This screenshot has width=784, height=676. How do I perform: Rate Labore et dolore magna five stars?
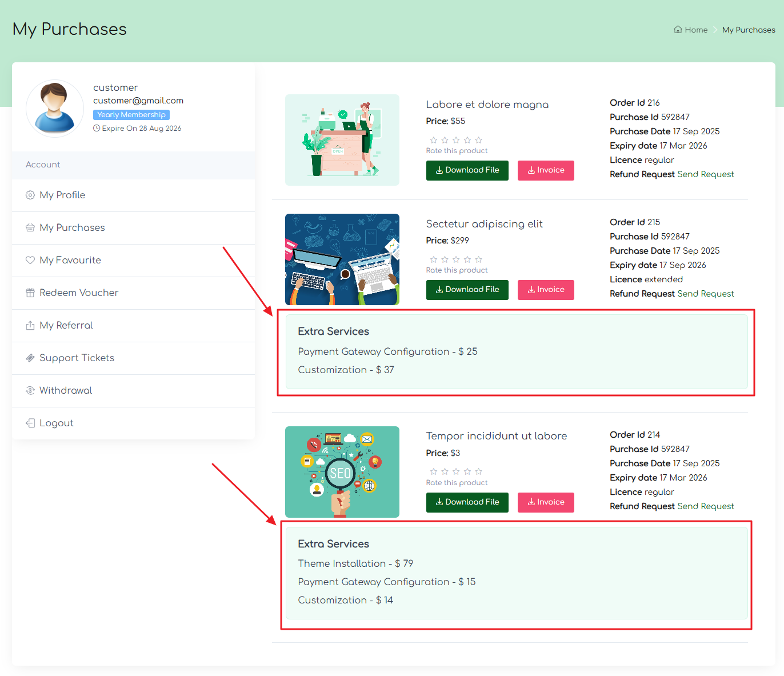pyautogui.click(x=479, y=140)
